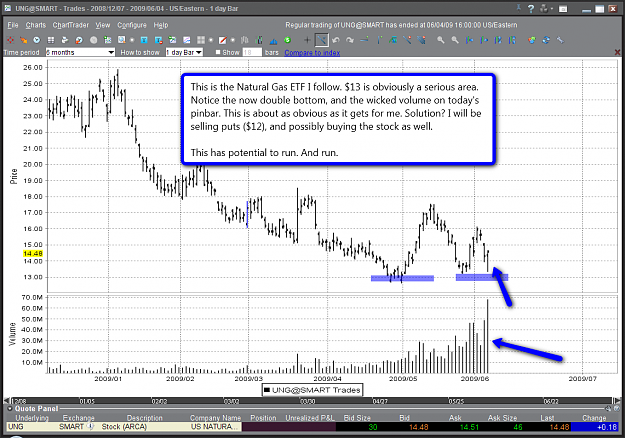Click the colorful palette icon in toolbar
Image resolution: width=625 pixels, height=438 pixels.
532,40
